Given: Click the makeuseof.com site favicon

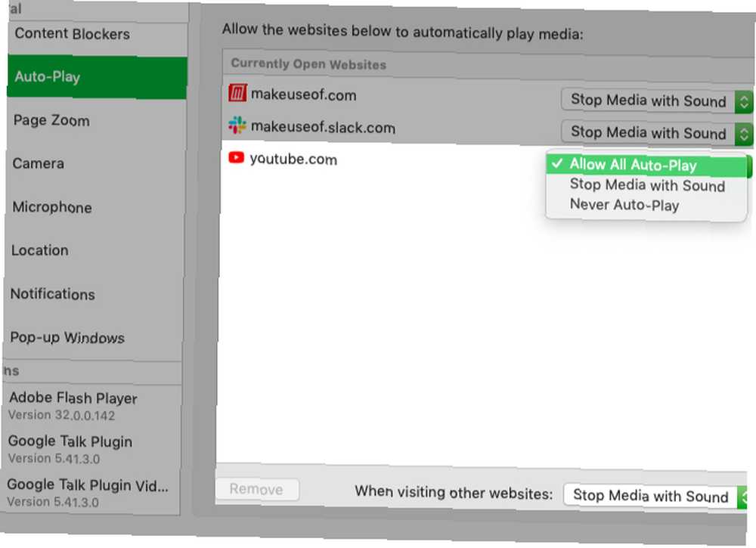Looking at the screenshot, I should [x=237, y=93].
